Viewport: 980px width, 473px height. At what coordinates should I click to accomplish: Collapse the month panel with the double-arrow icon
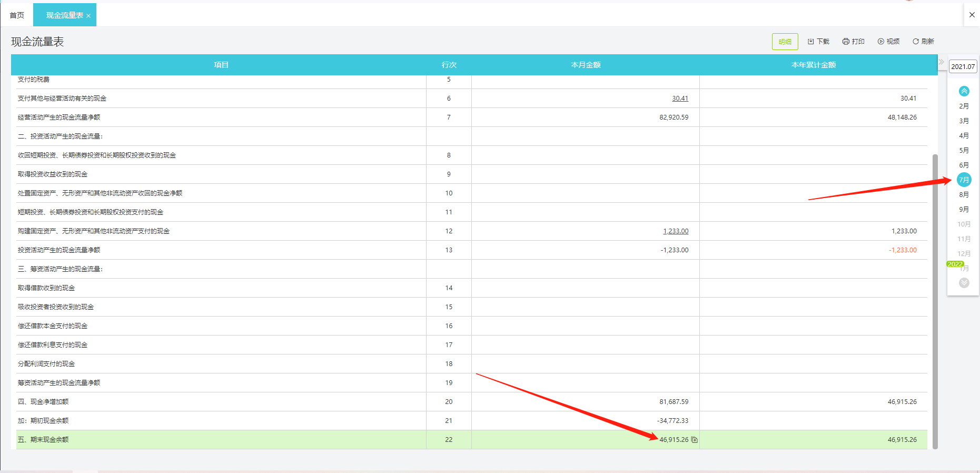point(942,62)
